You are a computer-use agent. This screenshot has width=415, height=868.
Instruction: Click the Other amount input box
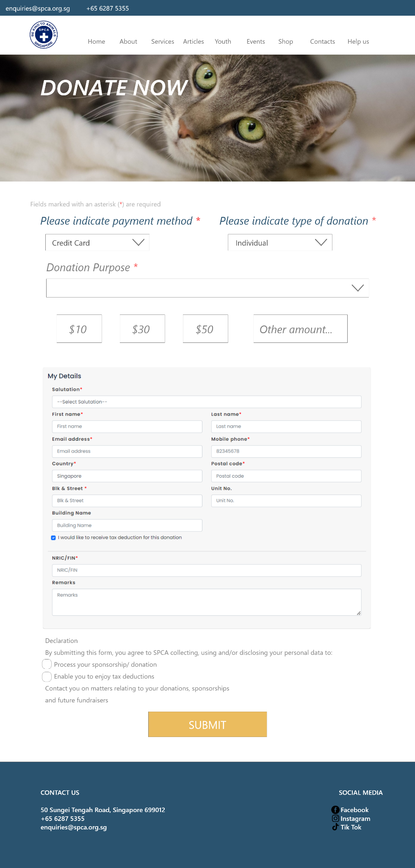[300, 329]
